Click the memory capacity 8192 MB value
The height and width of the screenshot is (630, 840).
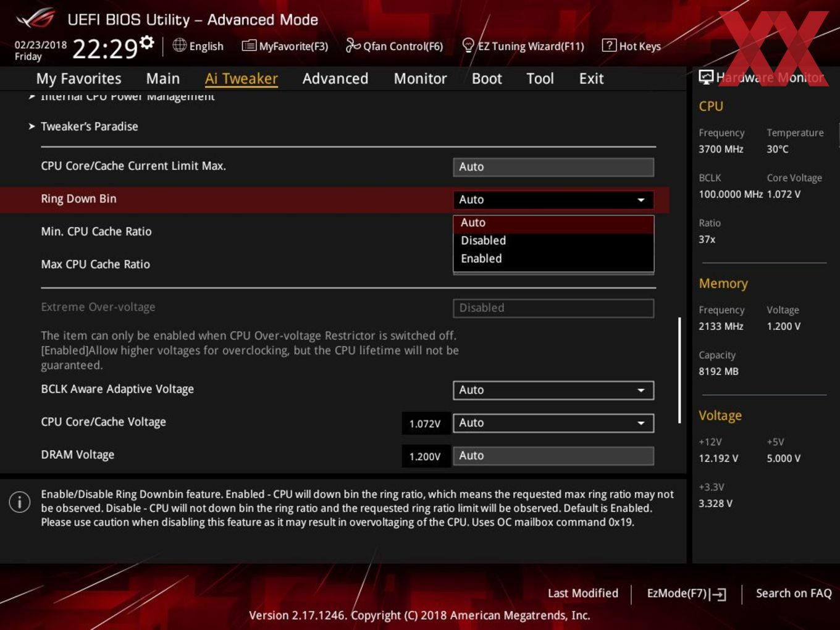click(x=718, y=371)
